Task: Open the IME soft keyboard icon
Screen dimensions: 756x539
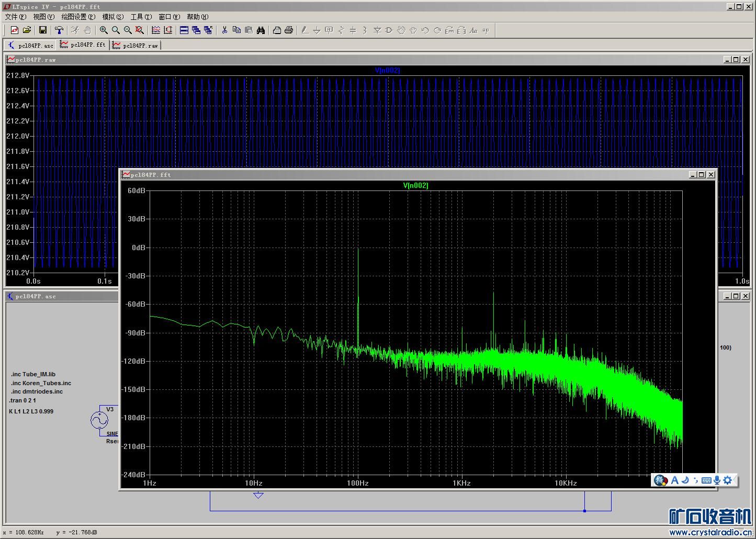Action: tap(706, 480)
